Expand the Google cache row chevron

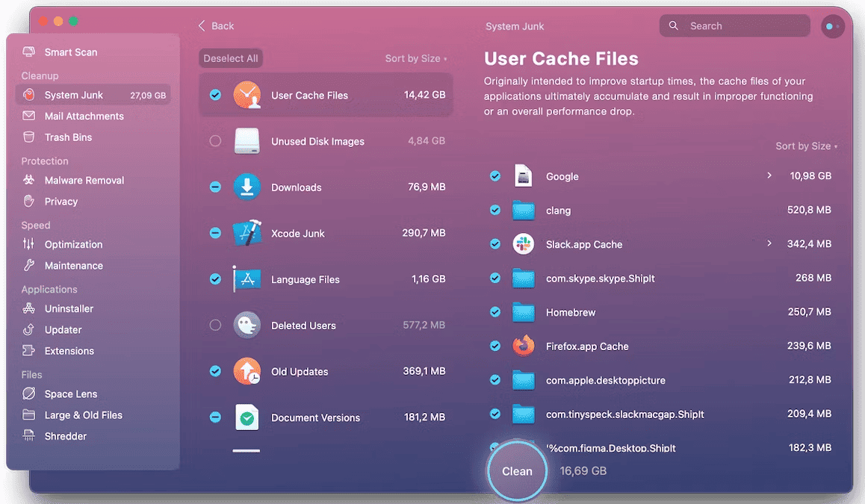pos(769,175)
